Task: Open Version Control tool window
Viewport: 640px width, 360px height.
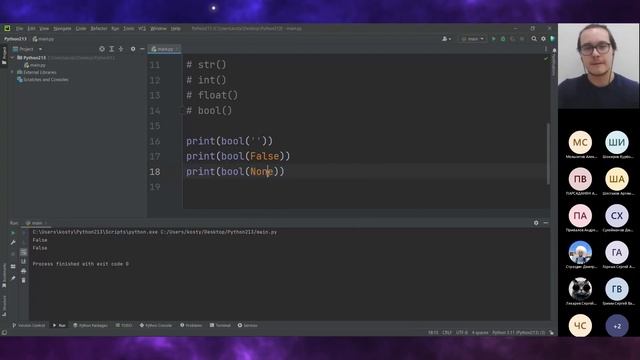Action: pos(29,326)
